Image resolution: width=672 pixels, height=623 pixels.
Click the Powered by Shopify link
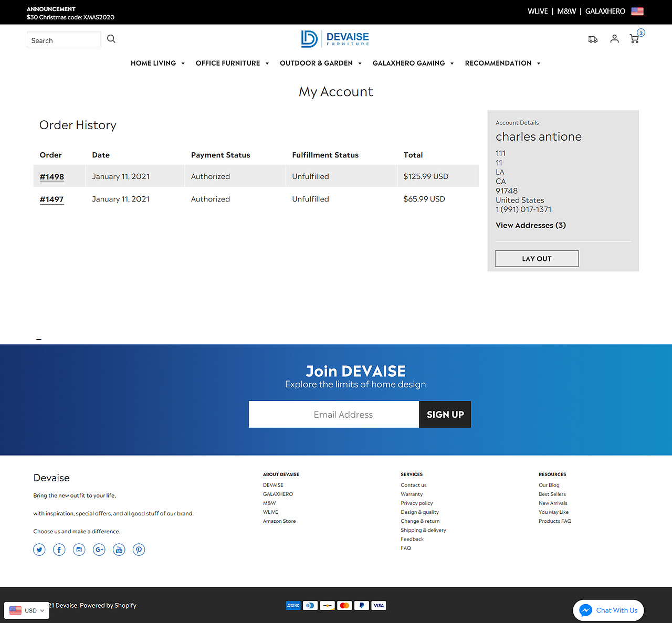pos(108,606)
